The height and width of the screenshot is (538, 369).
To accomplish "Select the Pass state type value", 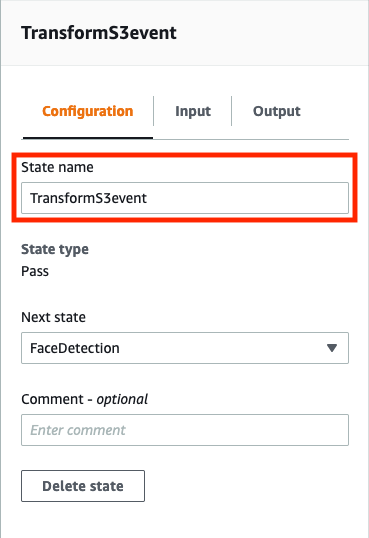I will pos(35,271).
